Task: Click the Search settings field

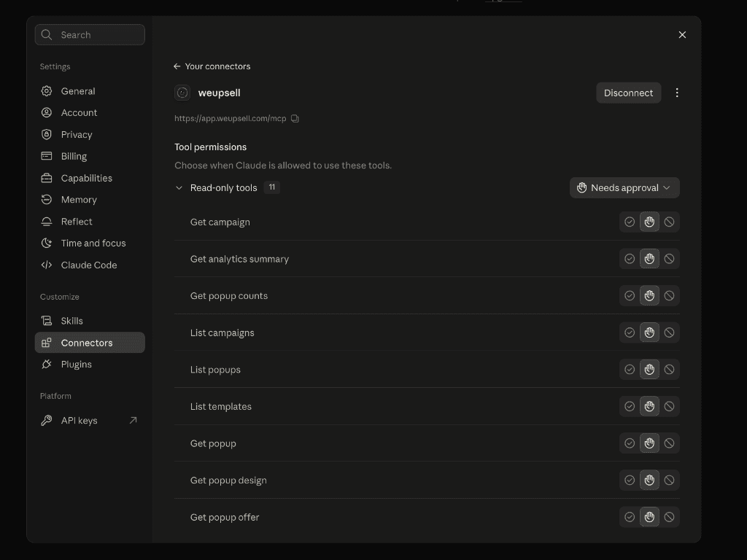Action: pos(90,35)
